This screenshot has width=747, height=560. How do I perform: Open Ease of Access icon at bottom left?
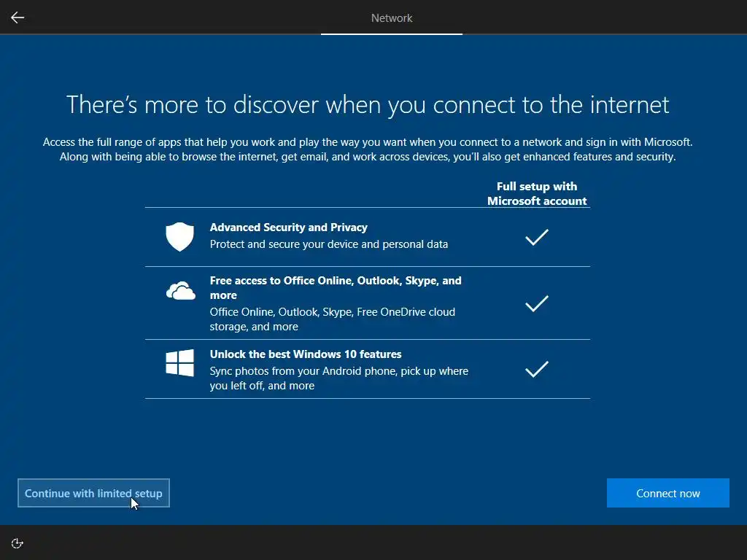tap(18, 543)
